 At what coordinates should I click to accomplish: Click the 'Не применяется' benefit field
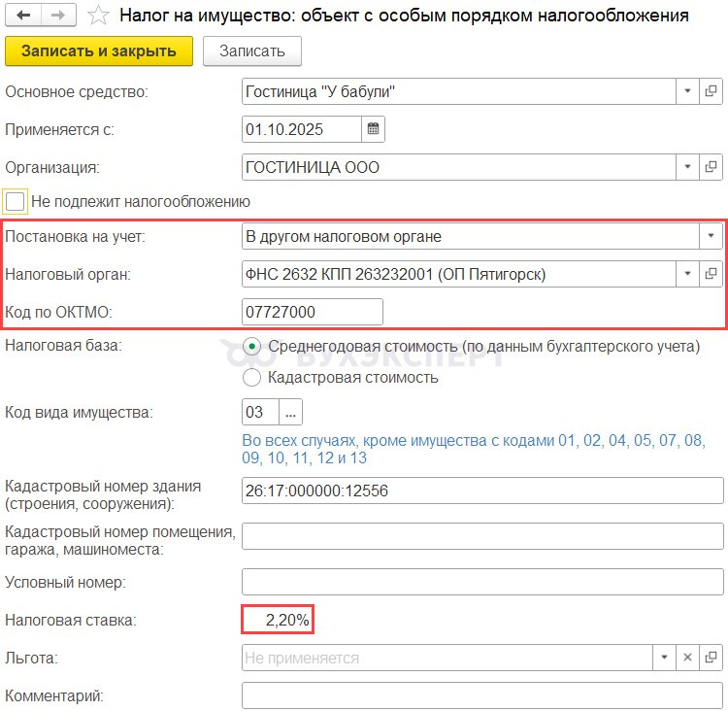click(x=447, y=658)
